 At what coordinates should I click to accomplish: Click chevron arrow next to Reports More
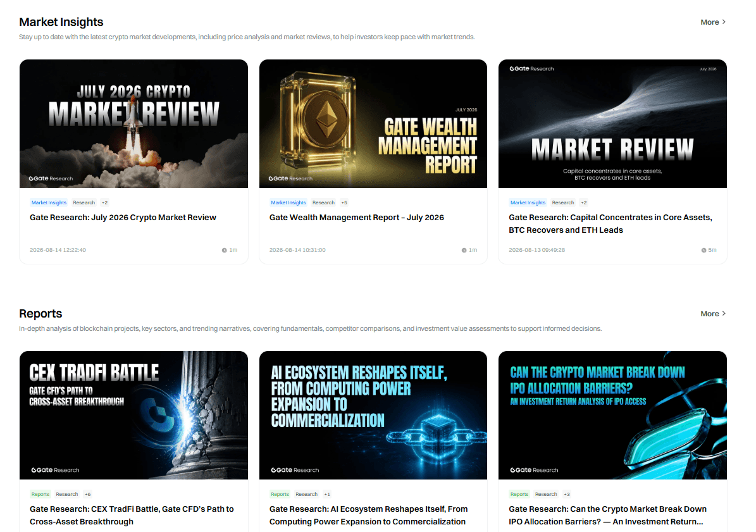724,314
